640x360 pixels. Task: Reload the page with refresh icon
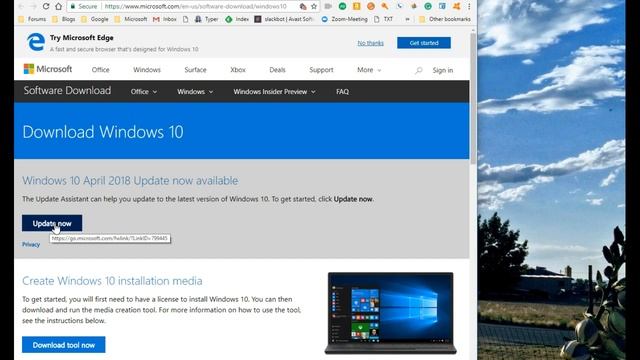pyautogui.click(x=46, y=7)
